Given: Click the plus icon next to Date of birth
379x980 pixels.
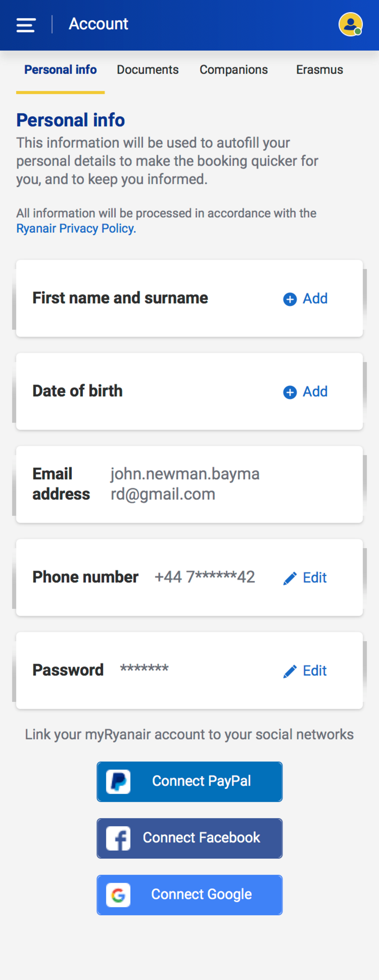Looking at the screenshot, I should [x=290, y=392].
